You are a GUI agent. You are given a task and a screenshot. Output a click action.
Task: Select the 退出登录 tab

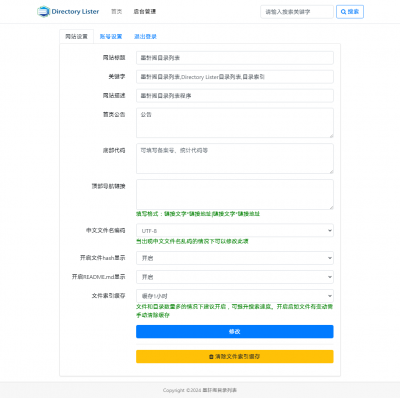pyautogui.click(x=145, y=37)
